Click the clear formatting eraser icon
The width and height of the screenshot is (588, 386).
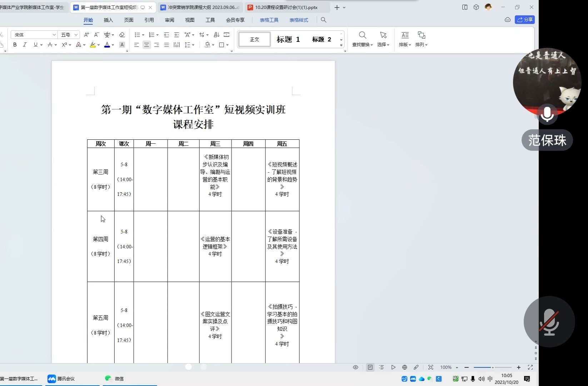point(122,35)
